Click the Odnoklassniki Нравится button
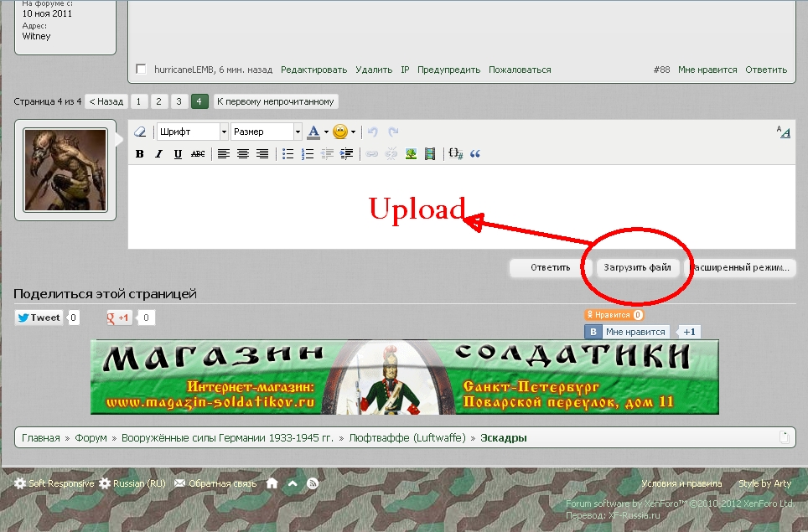Image resolution: width=808 pixels, height=532 pixels. pyautogui.click(x=614, y=315)
